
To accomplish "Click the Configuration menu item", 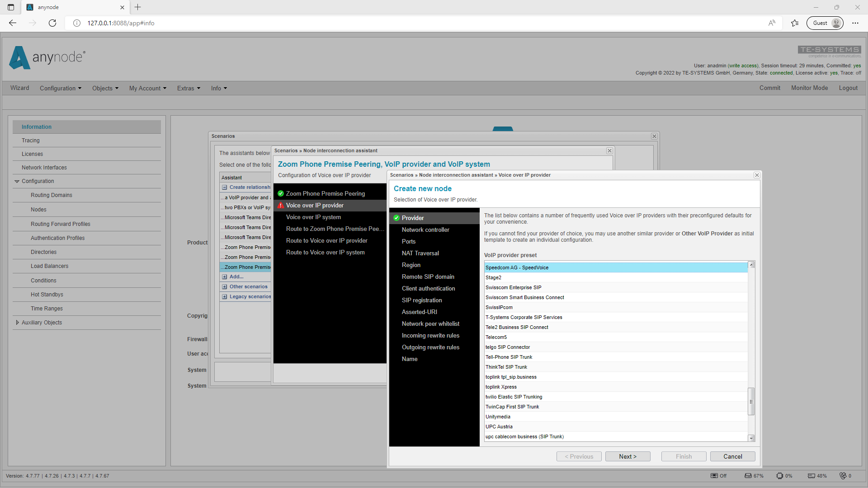I will [x=60, y=88].
